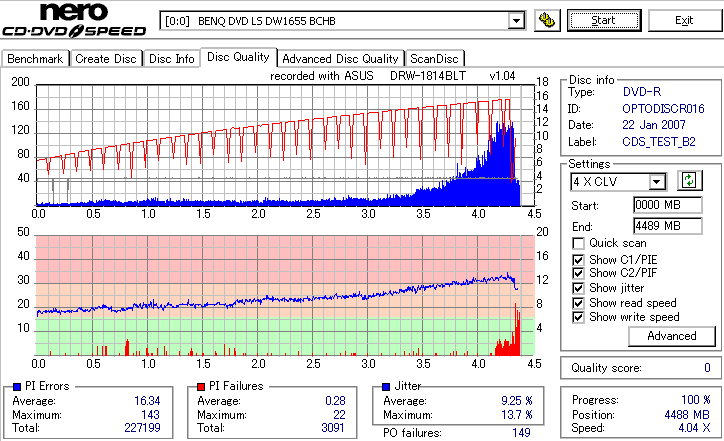
Task: Click Jitter maximum value 13.7 %
Action: pyautogui.click(x=517, y=415)
